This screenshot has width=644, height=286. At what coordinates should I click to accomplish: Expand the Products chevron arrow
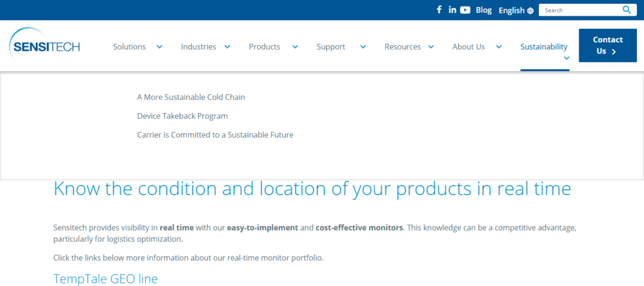[x=295, y=47]
